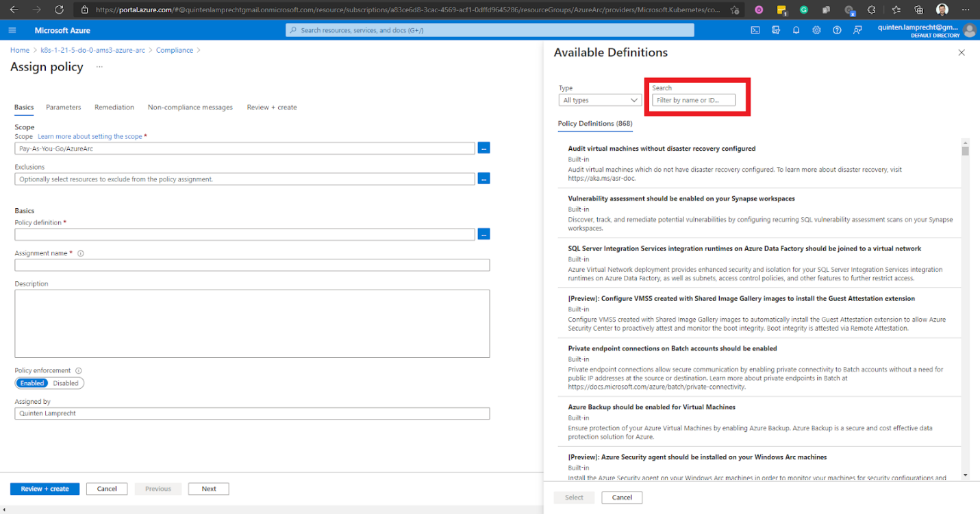
Task: Switch to the Review + create tab
Action: pyautogui.click(x=272, y=107)
